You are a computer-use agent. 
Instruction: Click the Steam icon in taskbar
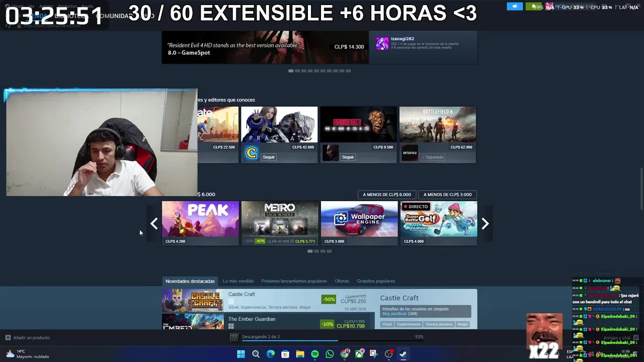tap(403, 354)
